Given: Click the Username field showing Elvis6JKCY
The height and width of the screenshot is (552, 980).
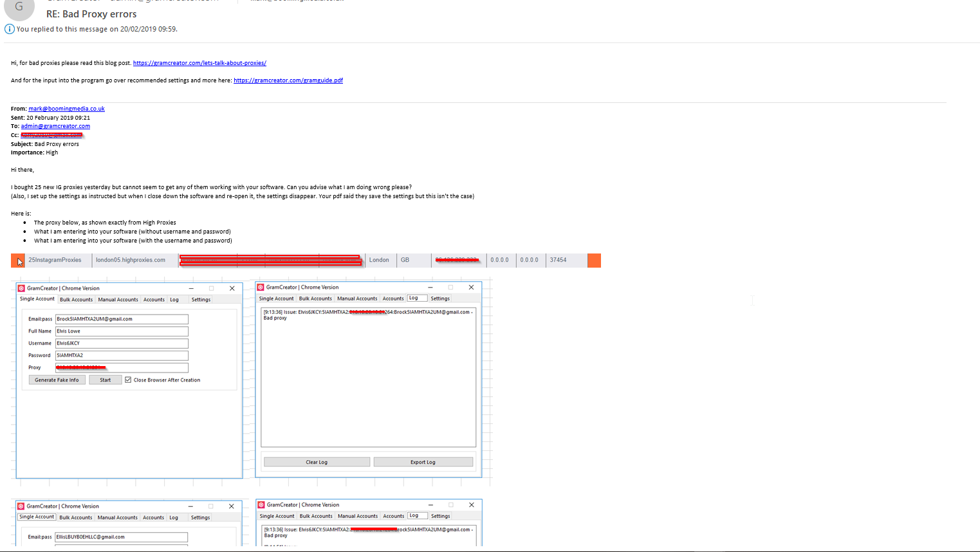Looking at the screenshot, I should (x=122, y=344).
